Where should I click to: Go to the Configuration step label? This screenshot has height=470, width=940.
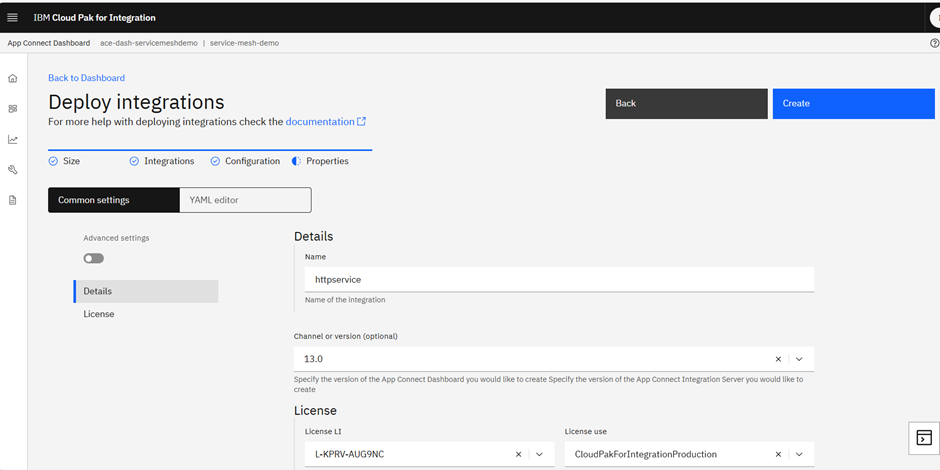coord(252,161)
